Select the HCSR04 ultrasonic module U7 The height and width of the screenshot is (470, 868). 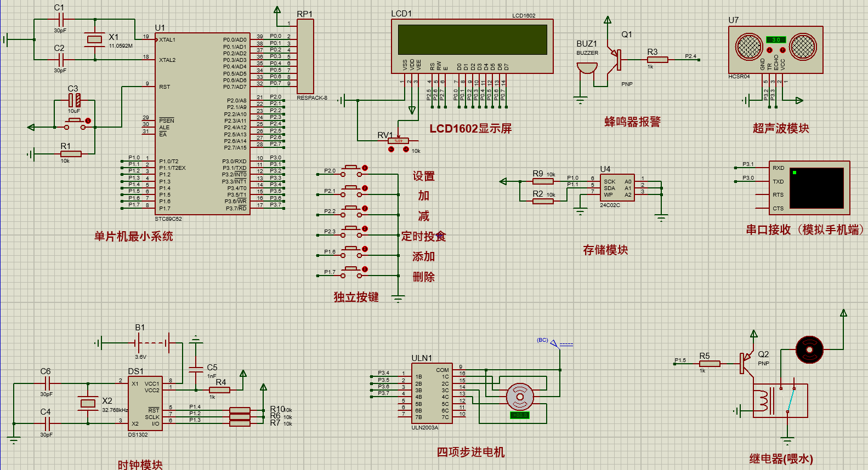click(x=775, y=49)
